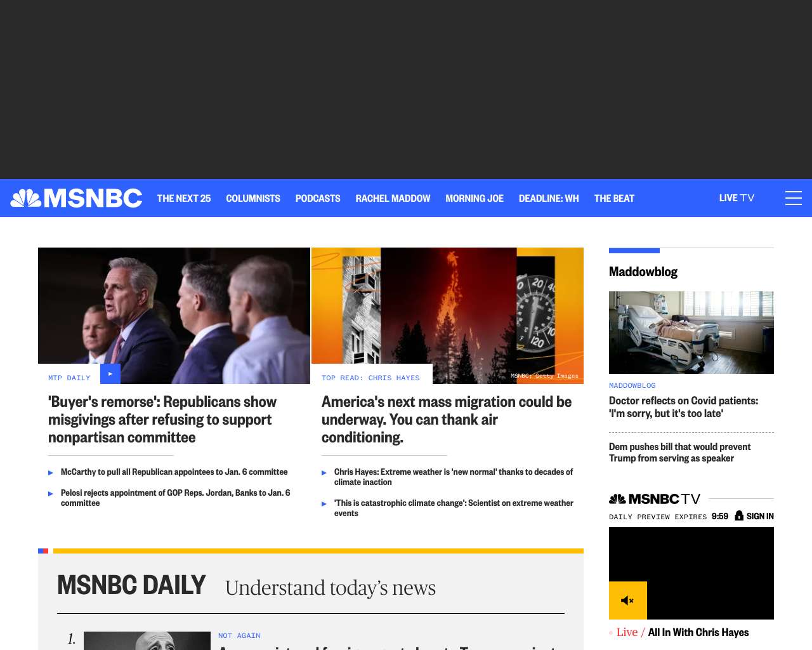Open the MSNBC logo homepage link
This screenshot has height=650, width=812.
coord(76,198)
